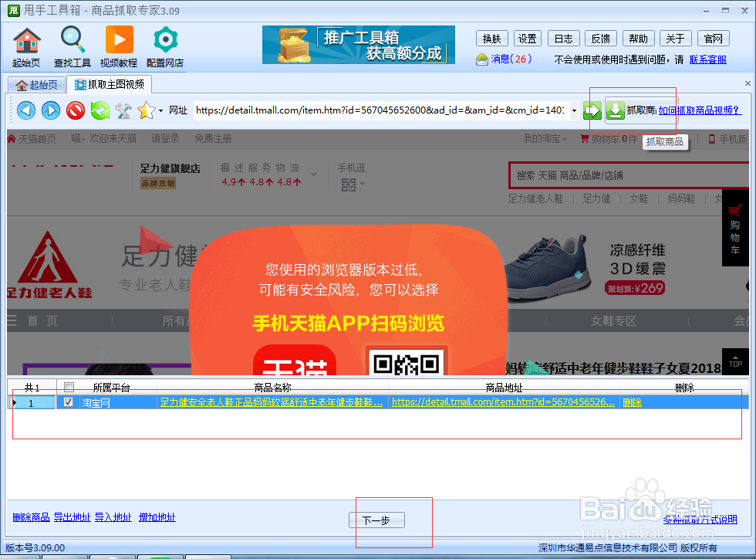Screen dimensions: 756x559
Task: Toggle the select-all header checkbox
Action: point(69,387)
